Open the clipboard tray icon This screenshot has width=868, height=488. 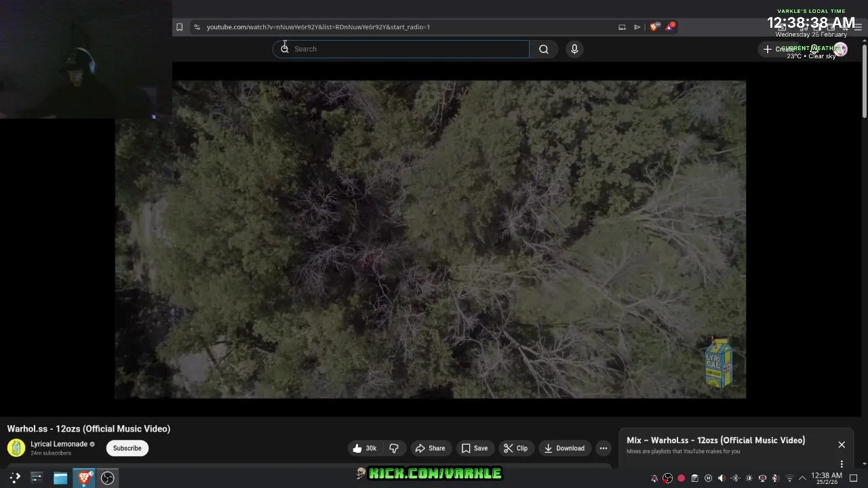coord(694,479)
